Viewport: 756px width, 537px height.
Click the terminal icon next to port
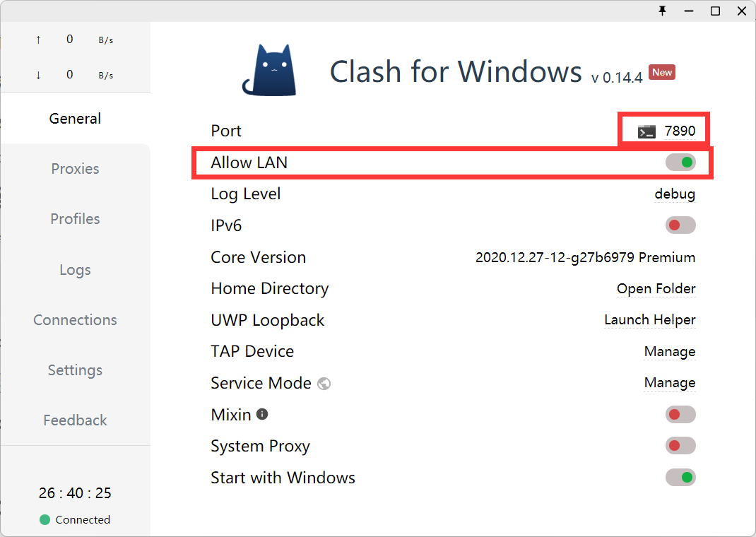pos(646,131)
